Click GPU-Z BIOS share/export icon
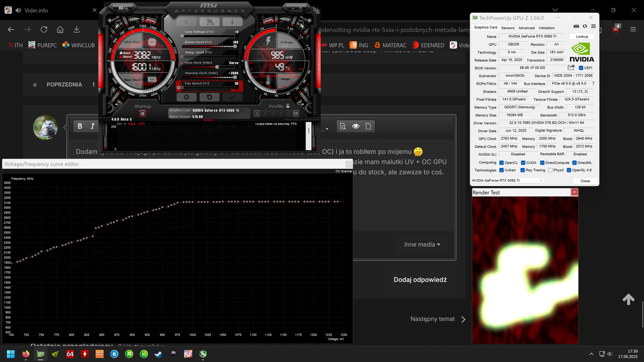Viewport: 644px width, 362px height. coord(571,67)
